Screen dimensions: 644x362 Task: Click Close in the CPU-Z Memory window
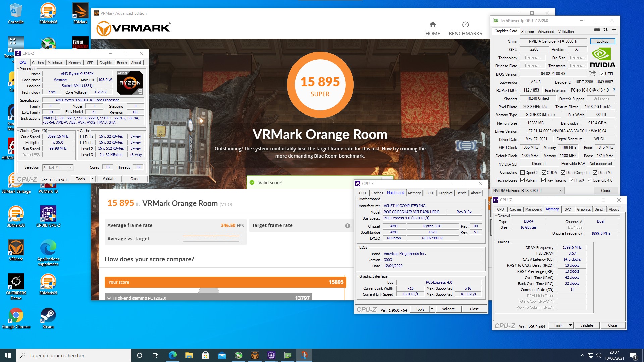(x=612, y=325)
